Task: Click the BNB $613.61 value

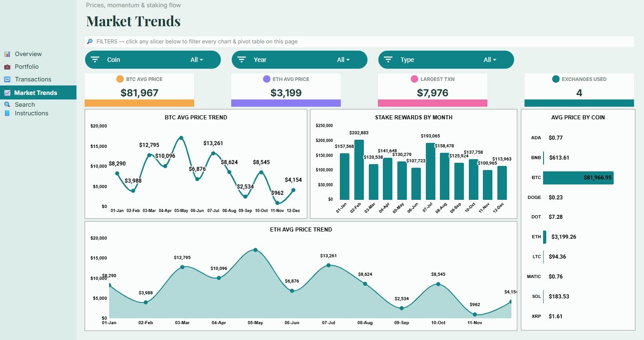Action: click(x=559, y=158)
